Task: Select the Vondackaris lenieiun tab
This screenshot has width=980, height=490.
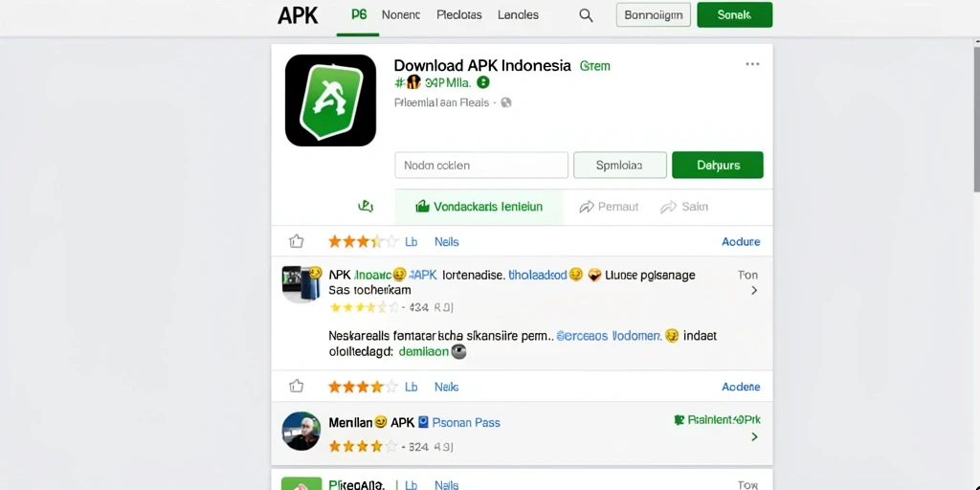Action: pos(479,207)
